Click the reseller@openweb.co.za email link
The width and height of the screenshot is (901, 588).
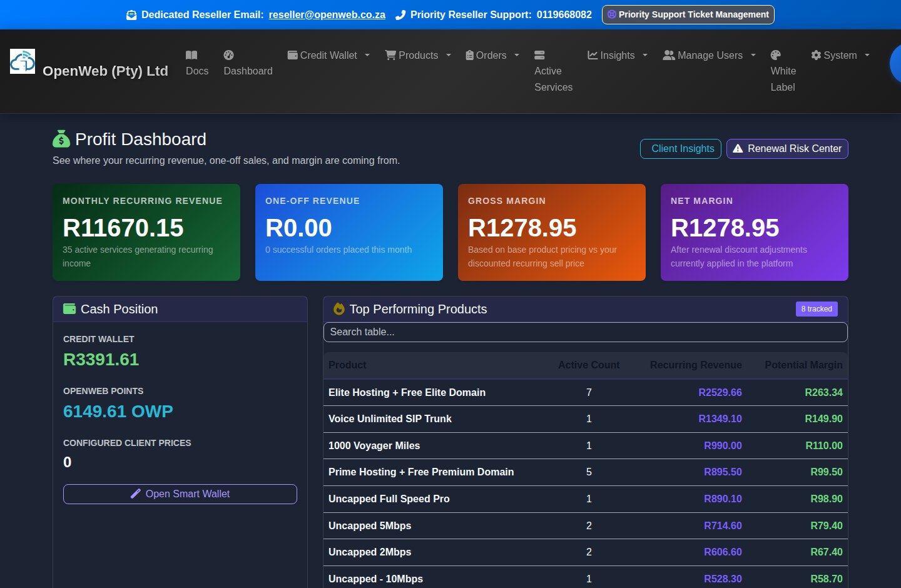click(327, 14)
